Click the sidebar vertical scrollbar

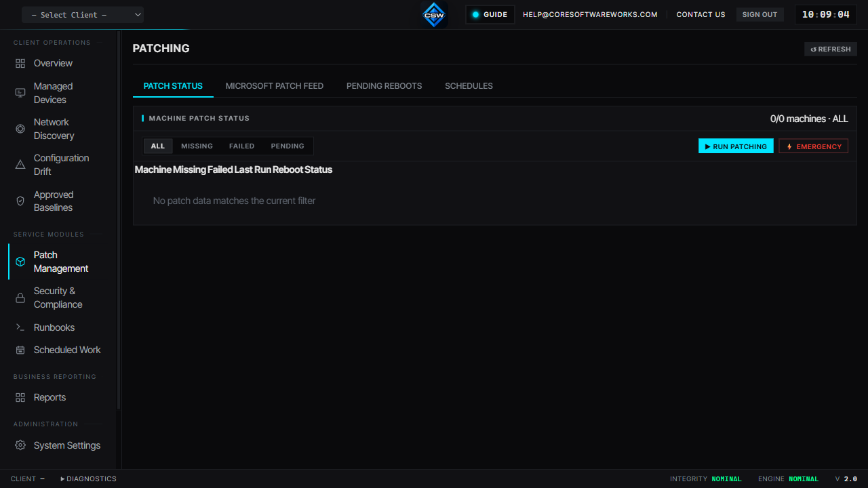click(119, 220)
